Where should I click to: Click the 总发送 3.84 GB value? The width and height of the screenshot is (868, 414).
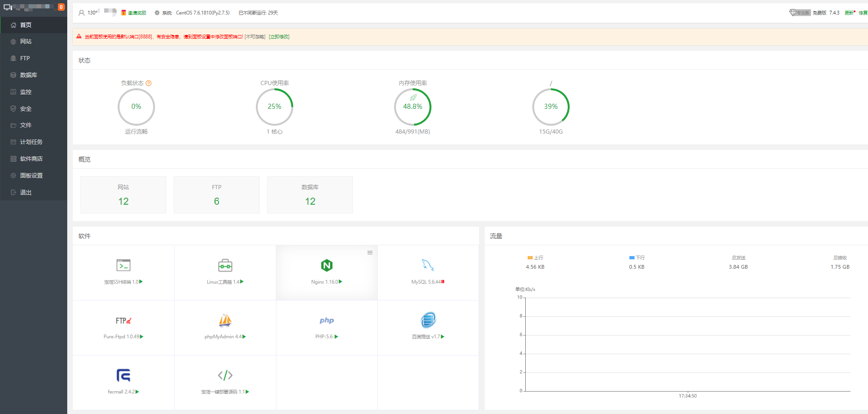pyautogui.click(x=738, y=267)
